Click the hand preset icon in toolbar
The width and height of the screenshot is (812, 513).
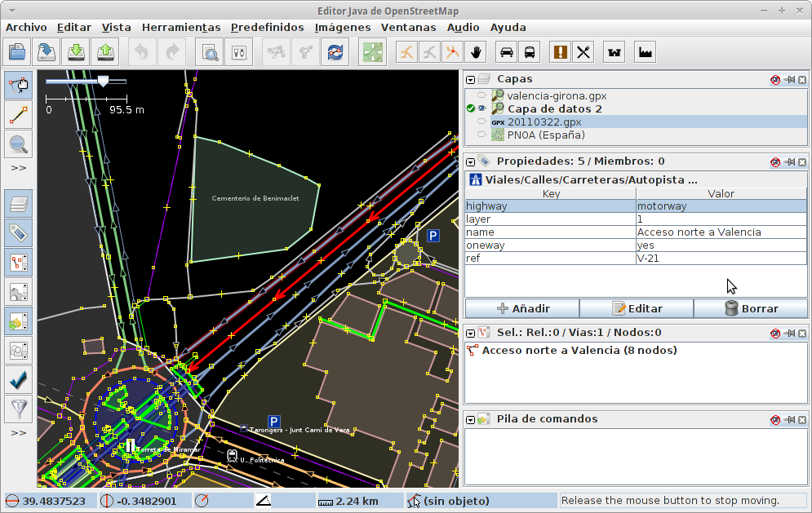pyautogui.click(x=477, y=52)
